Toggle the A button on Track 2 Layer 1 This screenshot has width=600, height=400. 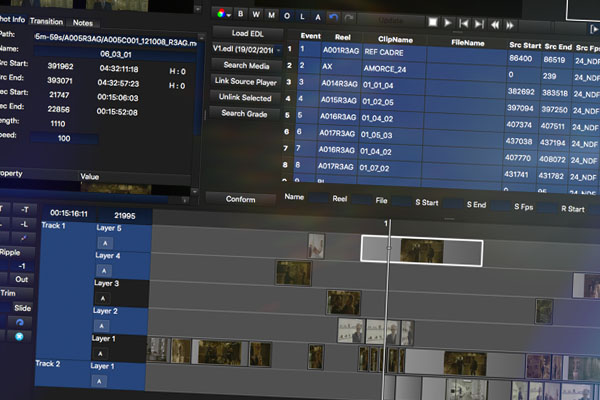(99, 381)
